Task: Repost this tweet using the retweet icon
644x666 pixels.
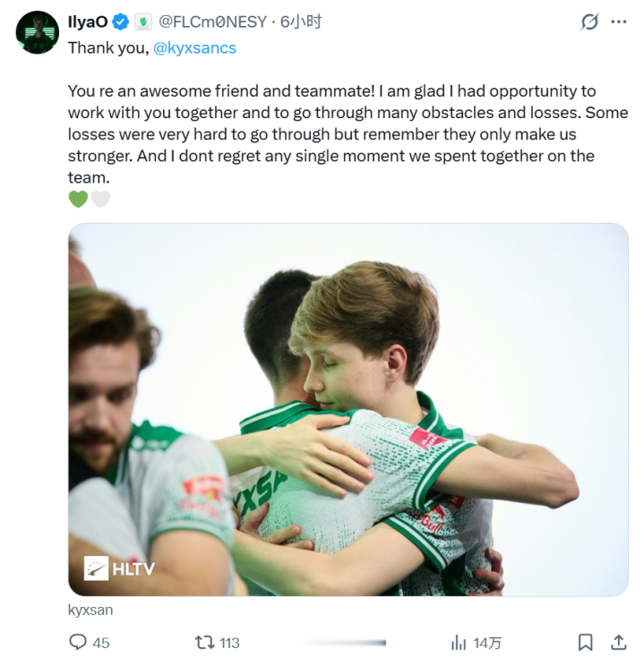Action: point(204,642)
